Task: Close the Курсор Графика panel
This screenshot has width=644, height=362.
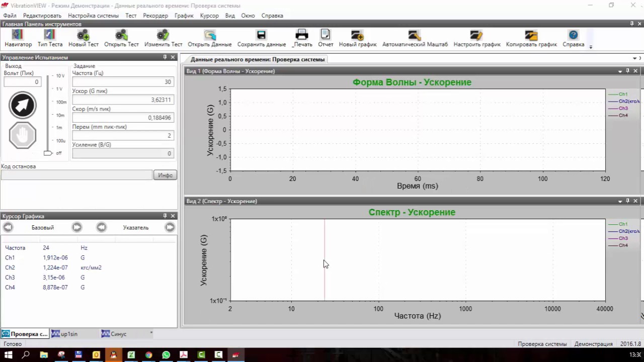Action: click(173, 216)
